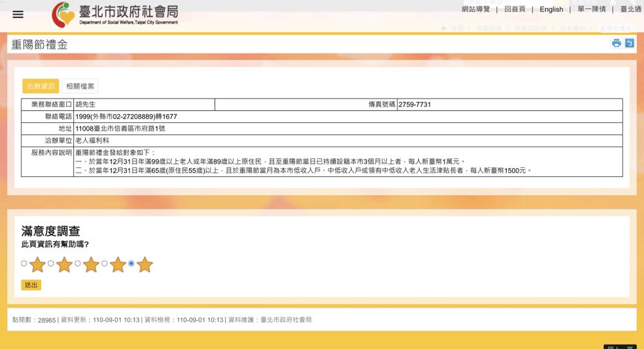Click the 此頁資訊有幫助嗎? question text
644x349 pixels.
click(55, 244)
